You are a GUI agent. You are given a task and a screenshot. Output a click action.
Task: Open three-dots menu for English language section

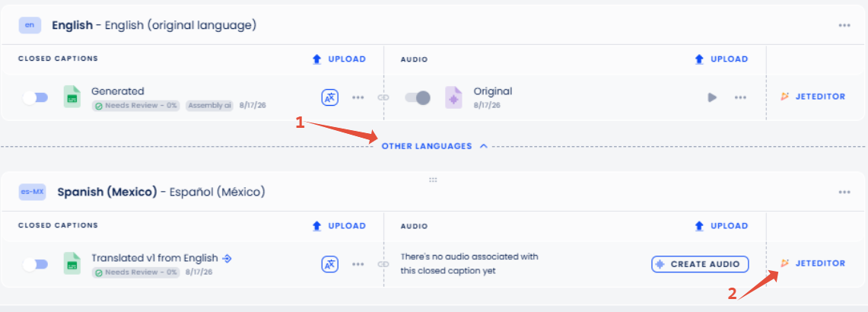point(844,25)
